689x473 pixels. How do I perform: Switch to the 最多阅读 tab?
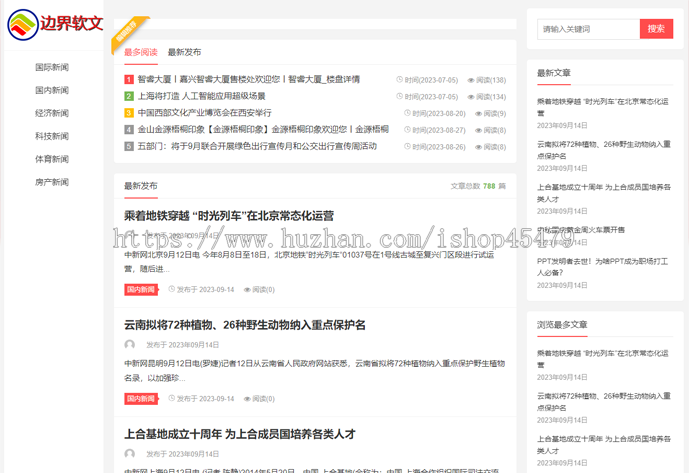pyautogui.click(x=141, y=52)
